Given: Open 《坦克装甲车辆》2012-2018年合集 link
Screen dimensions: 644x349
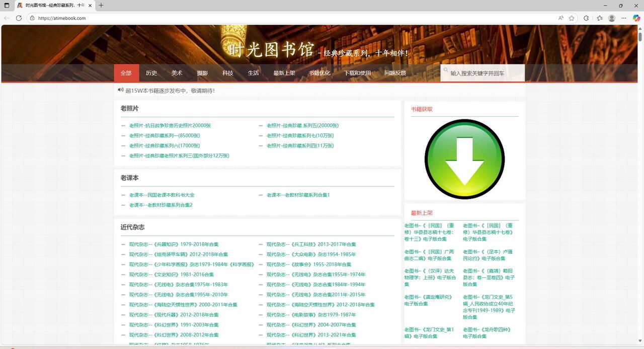Looking at the screenshot, I should pos(179,254).
